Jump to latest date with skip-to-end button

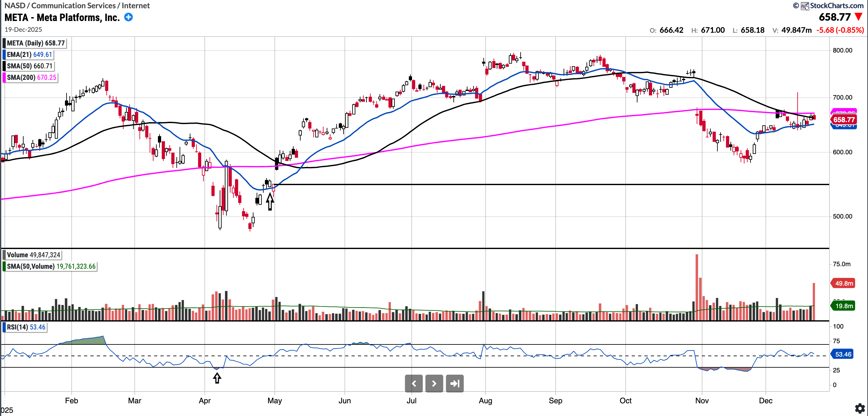pyautogui.click(x=455, y=383)
